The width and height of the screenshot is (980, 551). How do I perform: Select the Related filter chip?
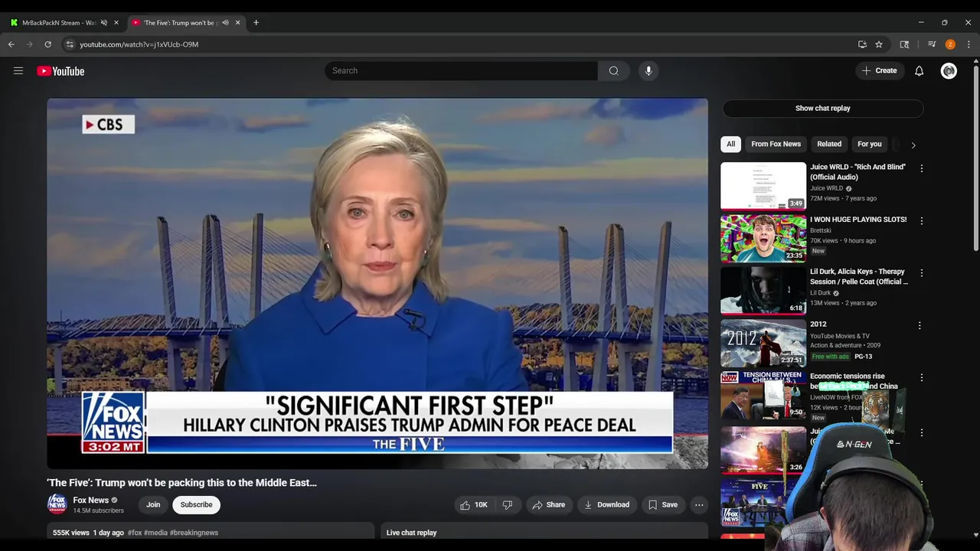click(x=828, y=144)
